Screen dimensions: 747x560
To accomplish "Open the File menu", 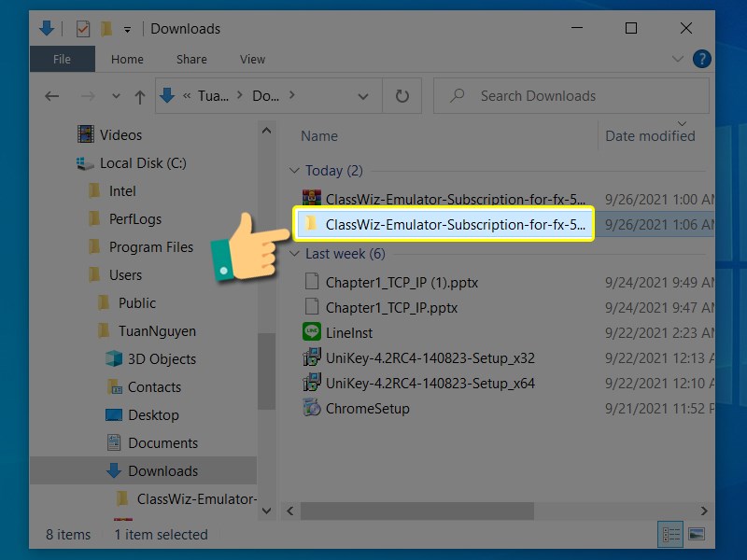I will (62, 59).
